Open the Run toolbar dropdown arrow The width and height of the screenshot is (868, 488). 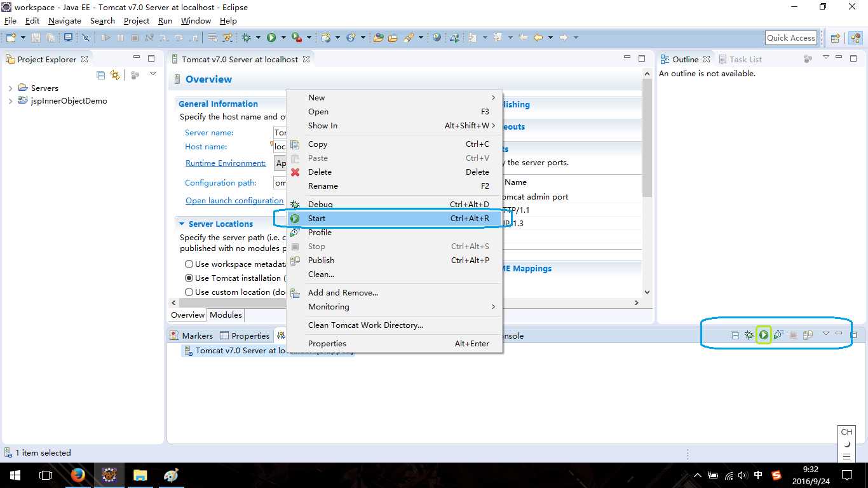tap(282, 38)
